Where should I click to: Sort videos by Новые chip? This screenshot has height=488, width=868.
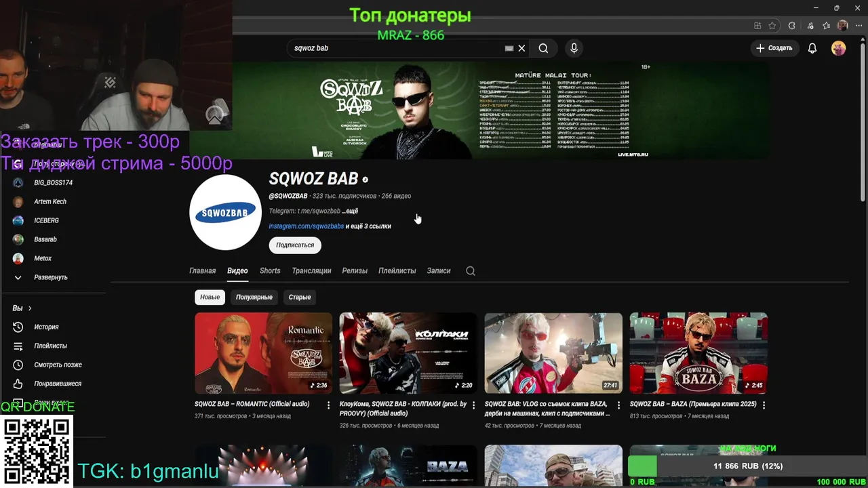coord(210,297)
